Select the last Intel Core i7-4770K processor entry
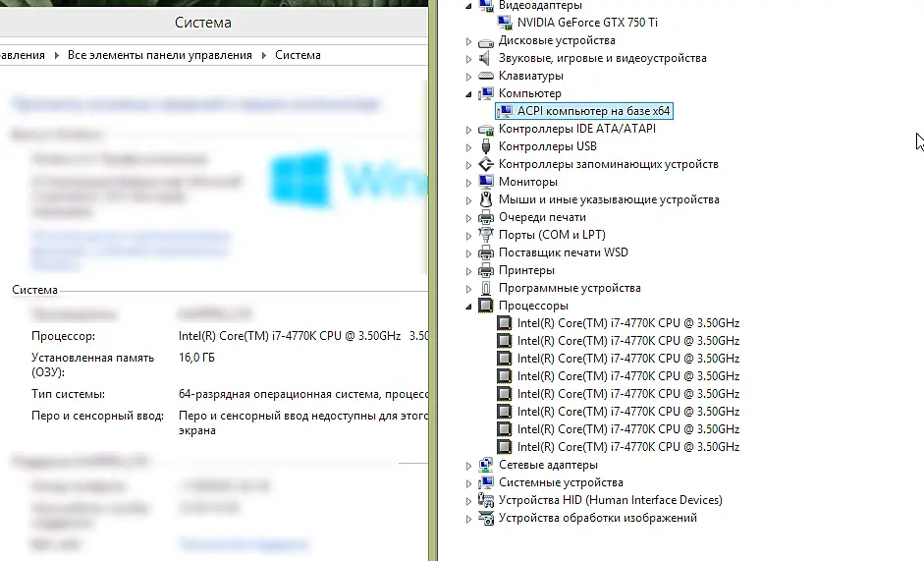This screenshot has width=924, height=561. (628, 447)
